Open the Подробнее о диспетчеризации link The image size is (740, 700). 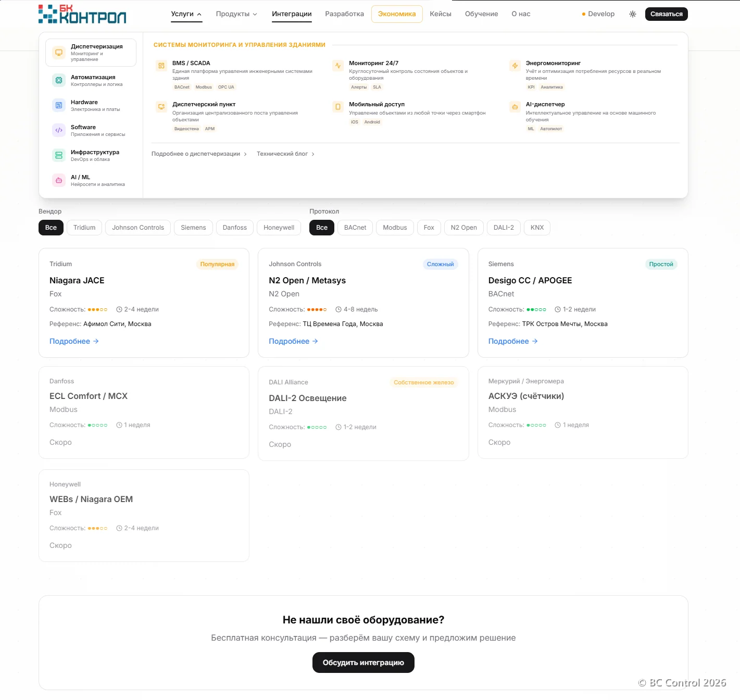pyautogui.click(x=199, y=154)
